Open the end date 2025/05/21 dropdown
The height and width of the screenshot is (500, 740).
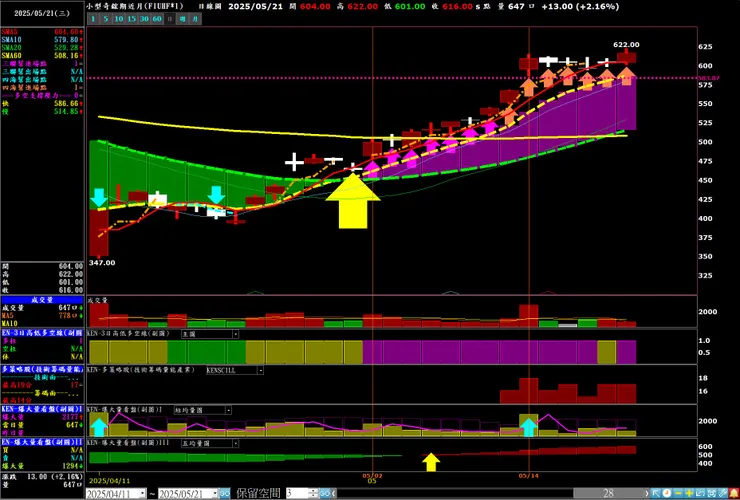pyautogui.click(x=214, y=494)
